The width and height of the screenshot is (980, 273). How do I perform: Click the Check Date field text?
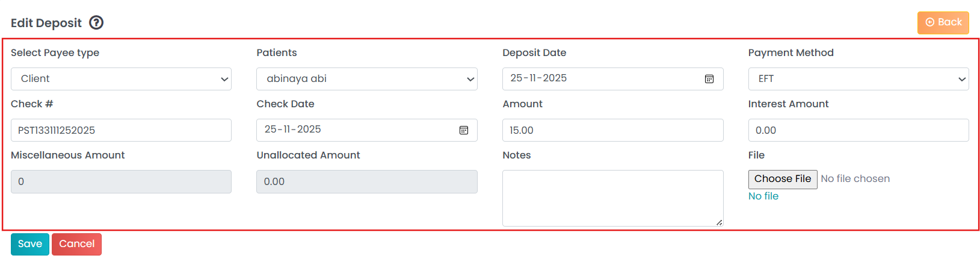pyautogui.click(x=293, y=130)
